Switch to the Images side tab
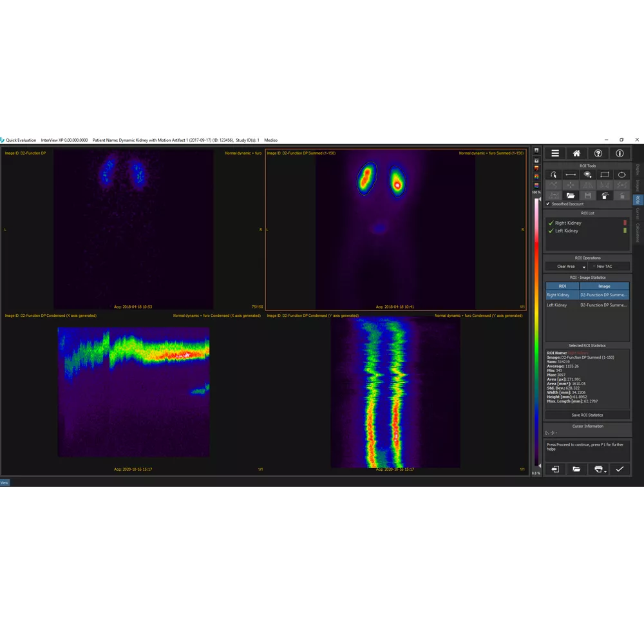 [638, 185]
